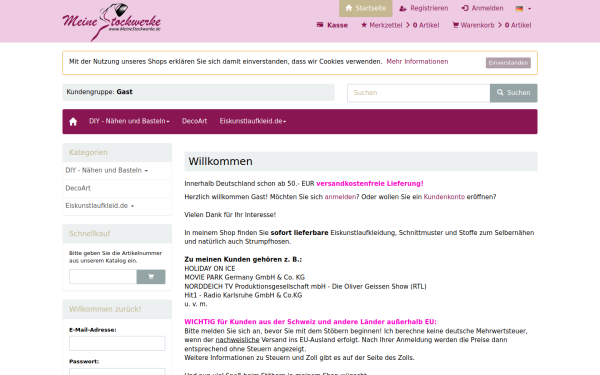Click the Anmelden link in header
This screenshot has height=375, width=600.
click(482, 8)
